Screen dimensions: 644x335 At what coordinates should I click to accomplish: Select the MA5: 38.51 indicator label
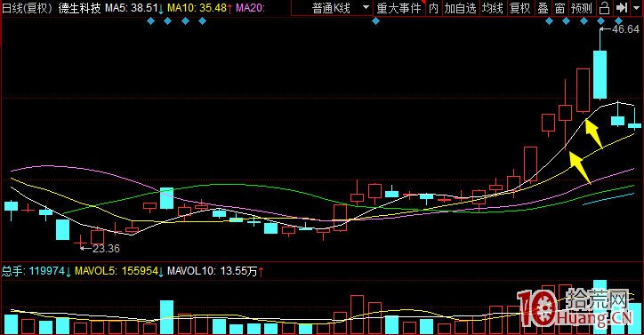pos(134,8)
